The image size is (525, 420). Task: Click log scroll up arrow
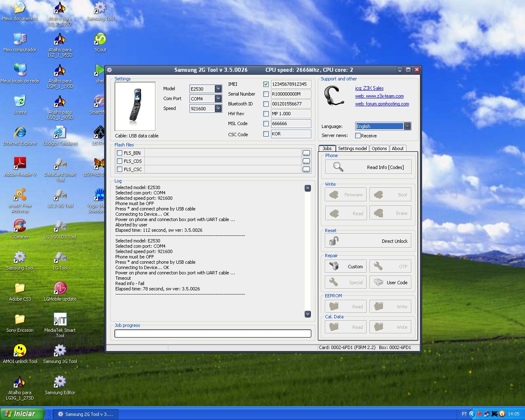tap(308, 188)
